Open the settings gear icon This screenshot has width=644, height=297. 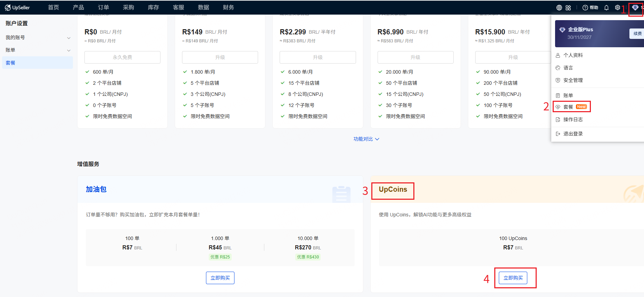click(x=618, y=8)
